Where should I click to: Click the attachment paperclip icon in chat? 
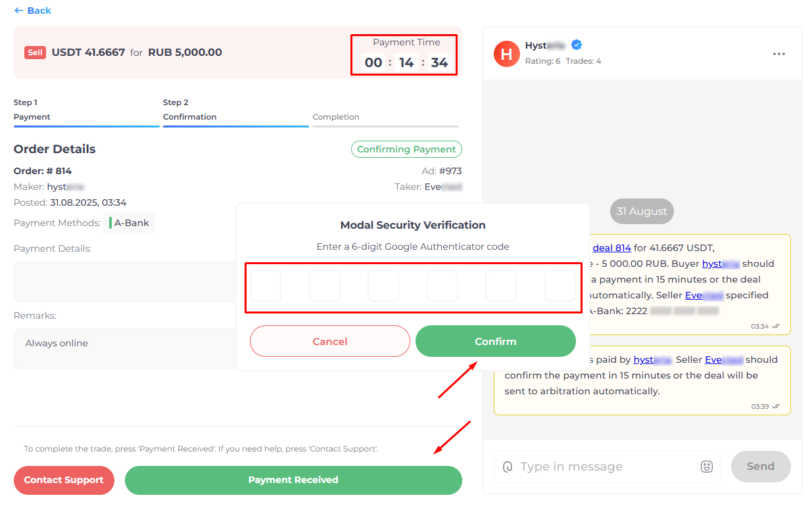click(508, 467)
